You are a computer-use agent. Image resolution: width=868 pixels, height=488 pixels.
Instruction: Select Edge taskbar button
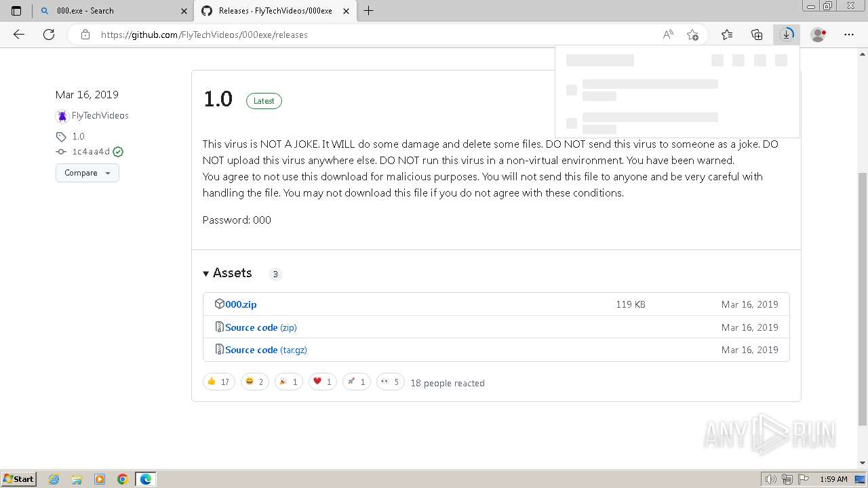click(146, 479)
